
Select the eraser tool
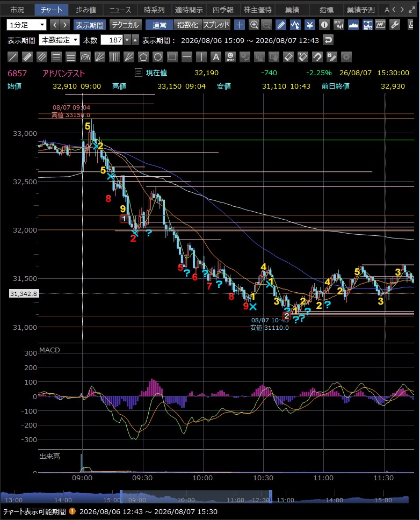[288, 57]
